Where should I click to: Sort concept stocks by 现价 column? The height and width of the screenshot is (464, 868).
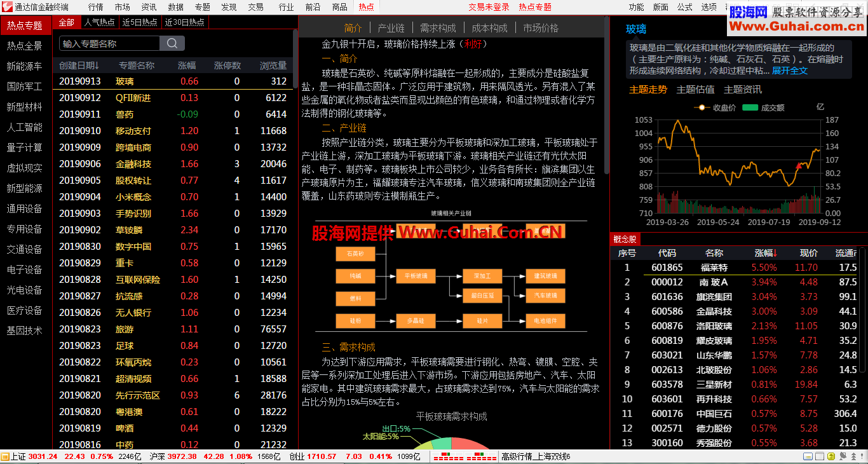[x=808, y=253]
